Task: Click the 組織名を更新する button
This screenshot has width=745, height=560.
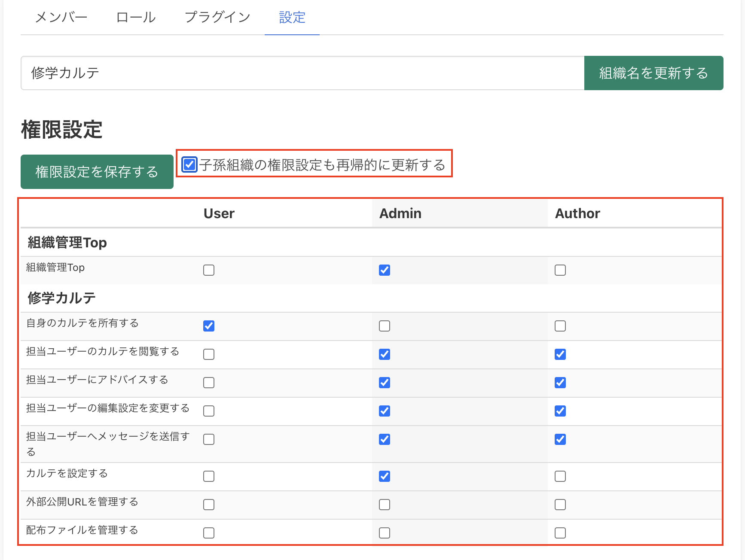Action: (653, 73)
